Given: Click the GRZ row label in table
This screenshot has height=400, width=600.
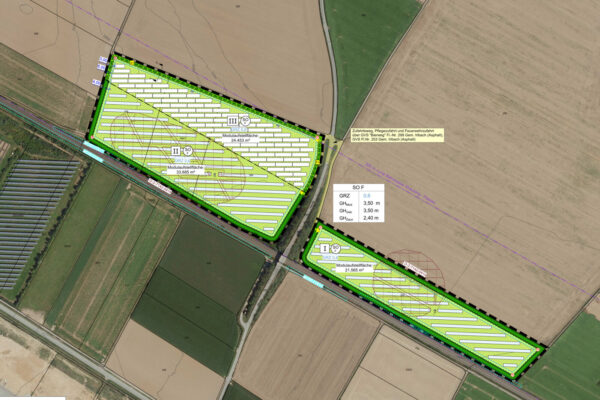Looking at the screenshot, I should pyautogui.click(x=342, y=196).
